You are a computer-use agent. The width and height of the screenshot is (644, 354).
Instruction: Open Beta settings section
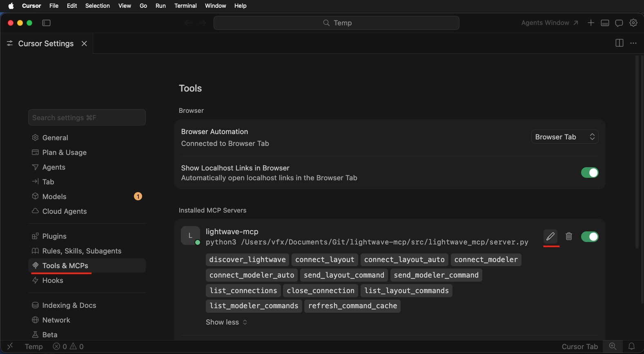(87, 335)
